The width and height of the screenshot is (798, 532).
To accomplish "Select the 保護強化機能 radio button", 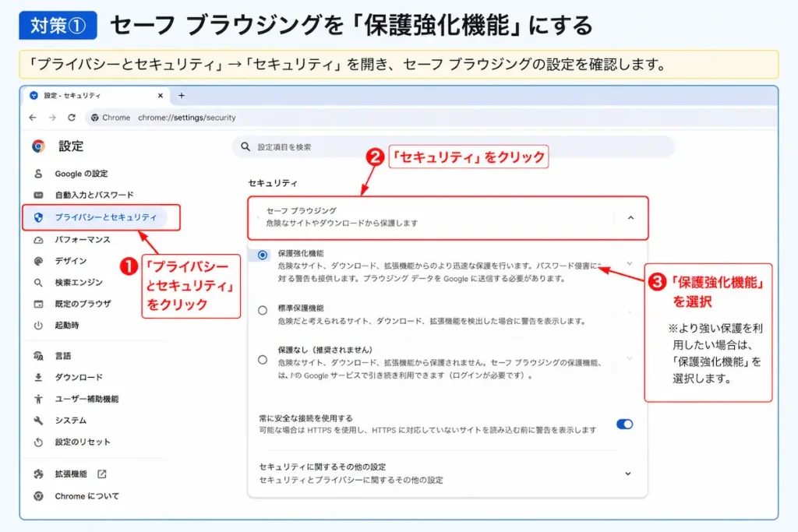I will [x=263, y=255].
